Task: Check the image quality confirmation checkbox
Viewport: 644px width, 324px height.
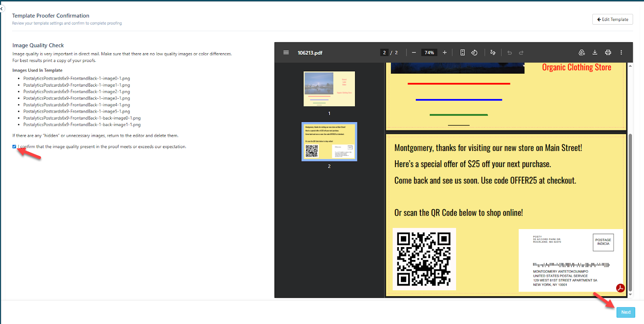Action: point(14,147)
